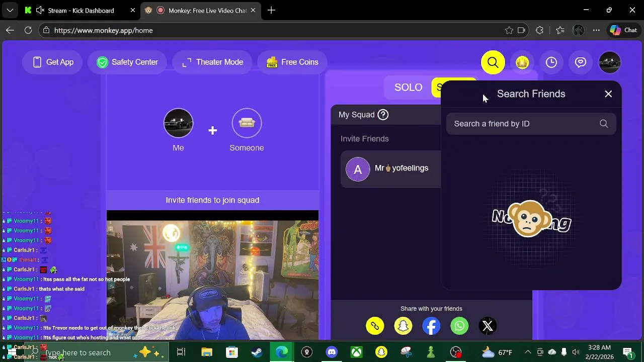Open the heart chat messages icon
The height and width of the screenshot is (362, 644).
pyautogui.click(x=581, y=62)
